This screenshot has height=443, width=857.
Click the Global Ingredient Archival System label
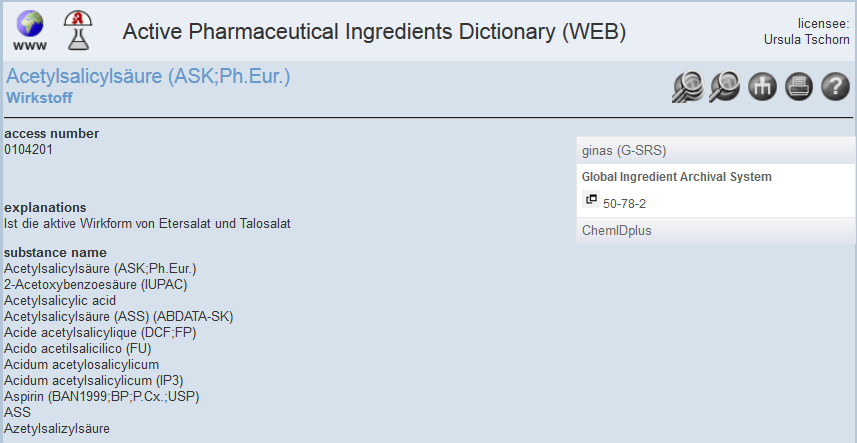[677, 177]
